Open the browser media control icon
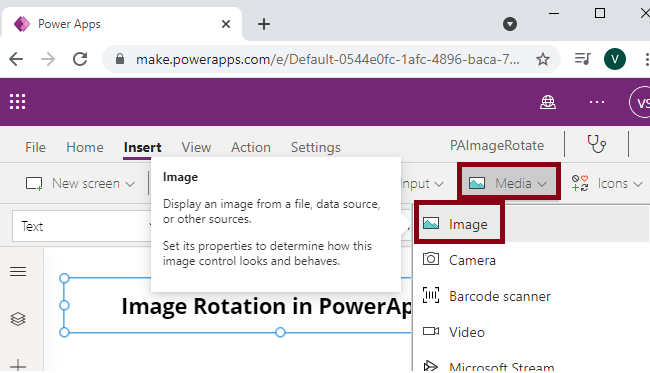Viewport: 650px width, 373px height. click(582, 59)
